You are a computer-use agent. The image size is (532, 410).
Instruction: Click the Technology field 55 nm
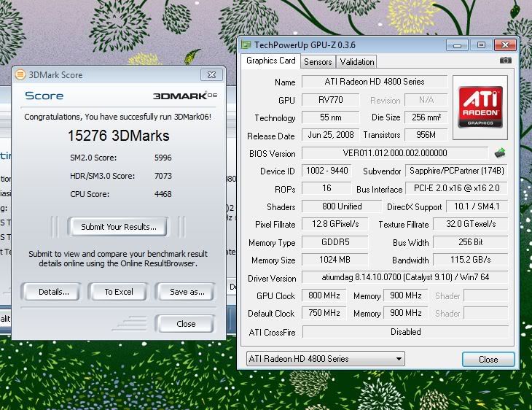[330, 117]
